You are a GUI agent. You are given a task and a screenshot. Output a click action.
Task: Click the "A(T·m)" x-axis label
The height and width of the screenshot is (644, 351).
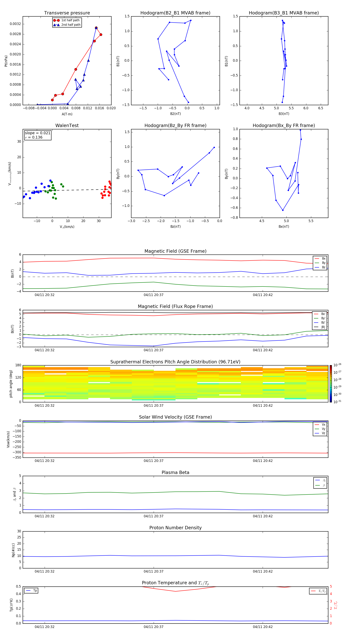coord(67,114)
